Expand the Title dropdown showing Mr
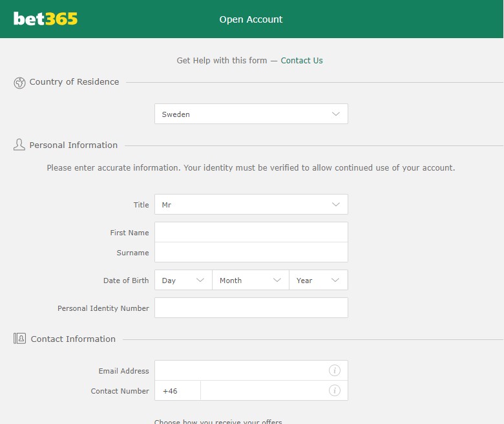 251,204
